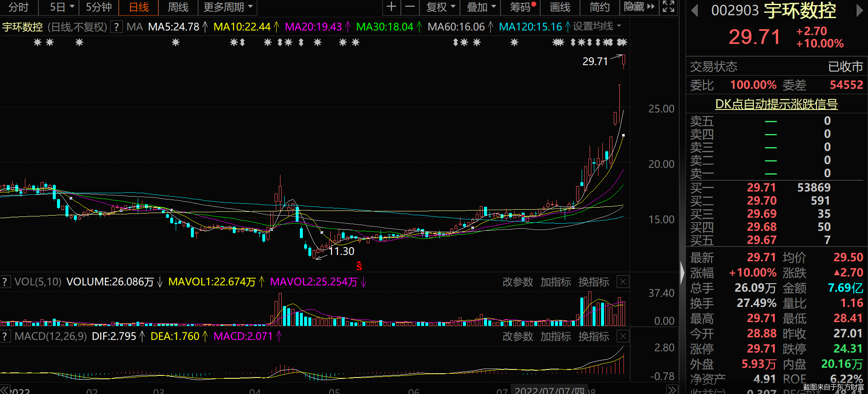Click the red S marker on chart
Screen dimensions: 868x394
(x=359, y=266)
